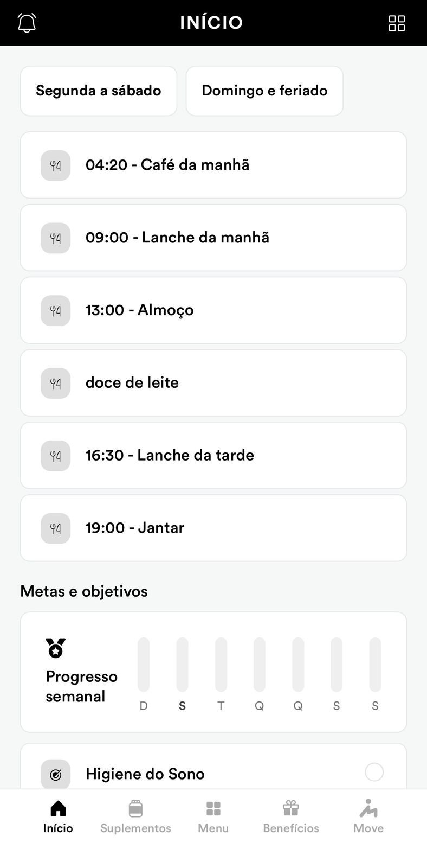Tap the medal icon above Progresso semanal
This screenshot has height=868, width=427.
click(x=55, y=648)
